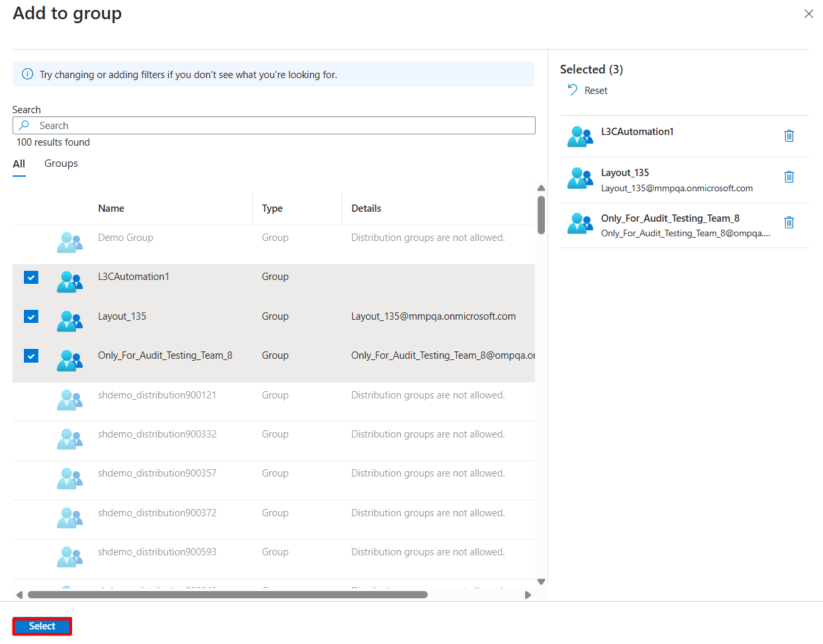This screenshot has width=823, height=644.
Task: Click the info icon in the filter notice banner
Action: point(27,73)
